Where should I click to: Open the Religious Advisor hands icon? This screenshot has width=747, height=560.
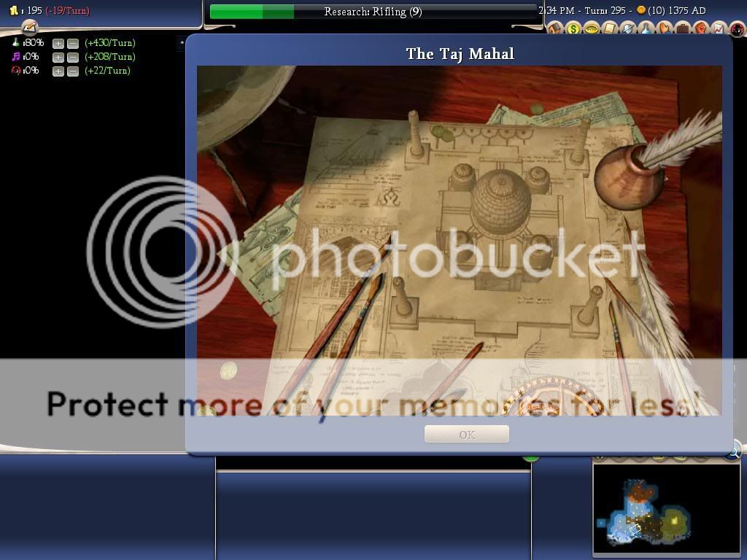pos(664,28)
